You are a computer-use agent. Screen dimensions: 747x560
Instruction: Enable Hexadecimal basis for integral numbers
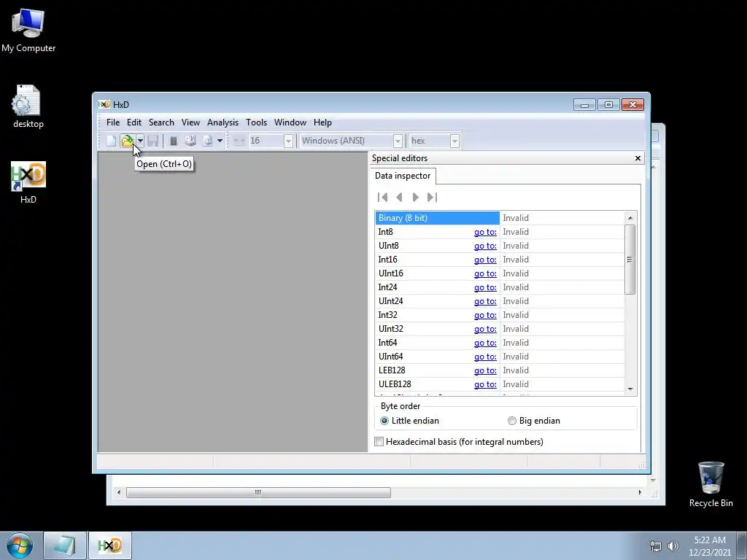460,441
